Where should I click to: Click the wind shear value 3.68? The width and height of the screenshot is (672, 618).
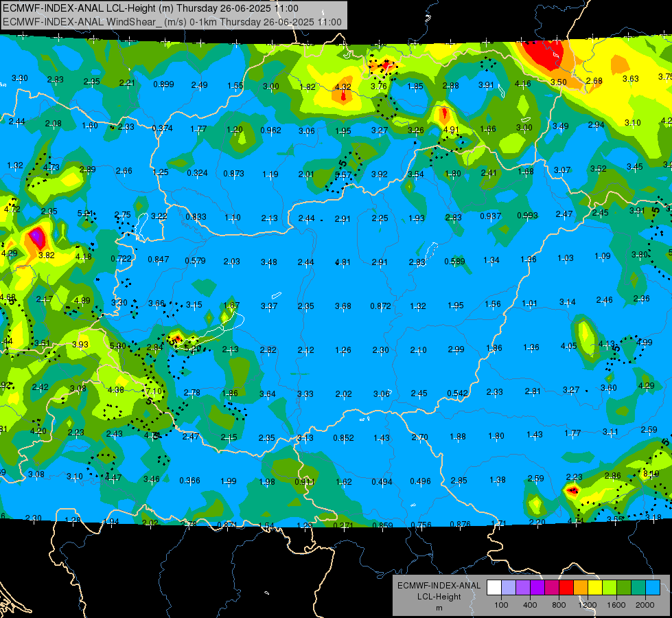point(343,306)
